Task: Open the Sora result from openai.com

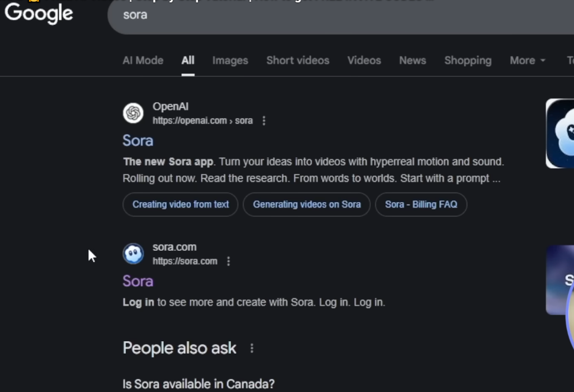Action: pyautogui.click(x=137, y=141)
